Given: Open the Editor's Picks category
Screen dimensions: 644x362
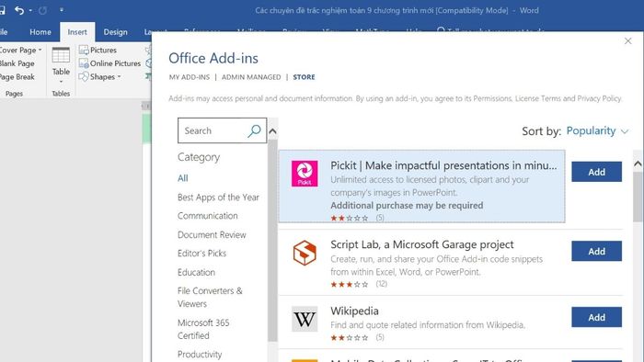Looking at the screenshot, I should 201,254.
